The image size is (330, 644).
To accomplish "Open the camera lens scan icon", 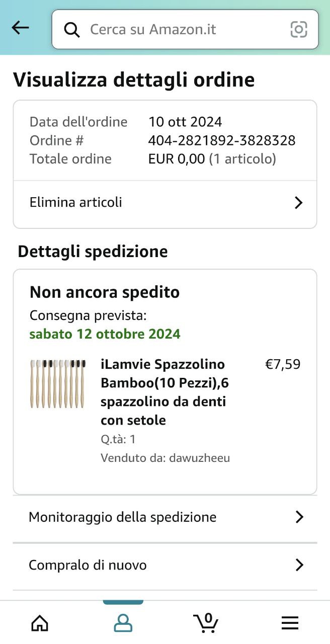I will coord(299,30).
